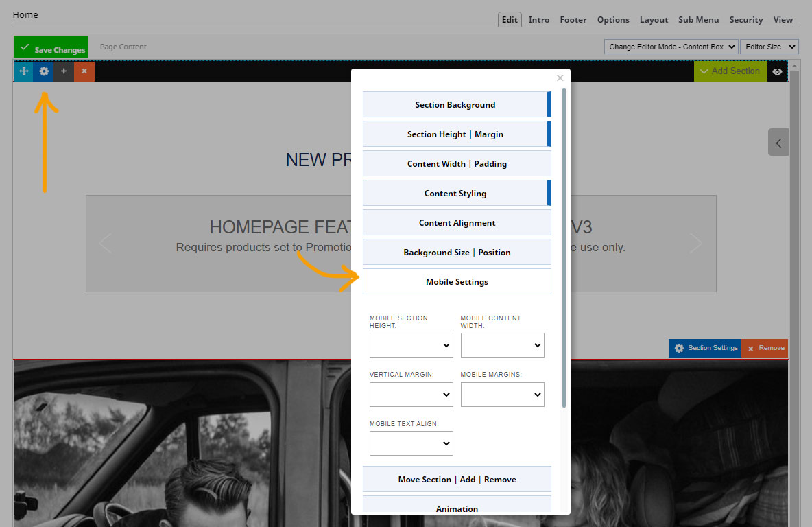Expand Content Alignment settings
This screenshot has height=527, width=812.
[457, 223]
